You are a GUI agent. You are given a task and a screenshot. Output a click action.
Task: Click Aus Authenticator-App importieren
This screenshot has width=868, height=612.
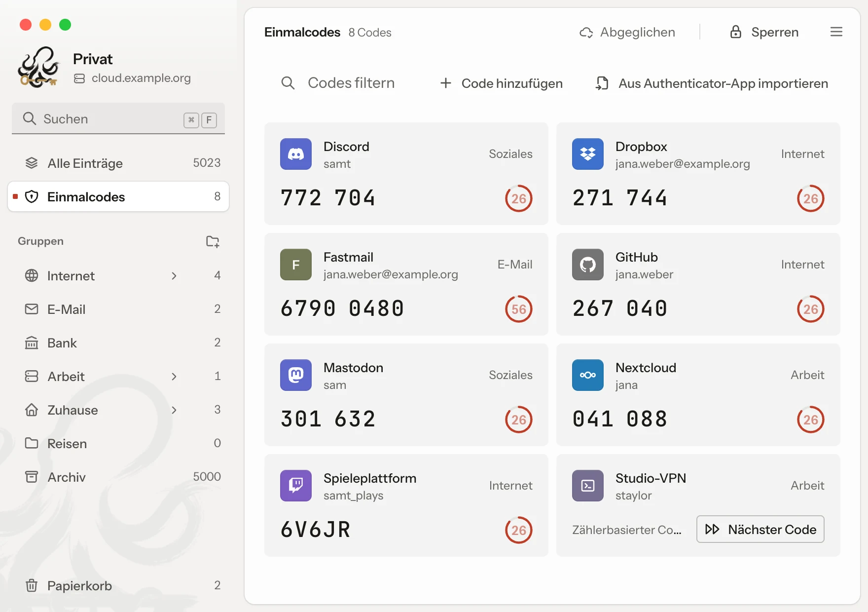712,83
